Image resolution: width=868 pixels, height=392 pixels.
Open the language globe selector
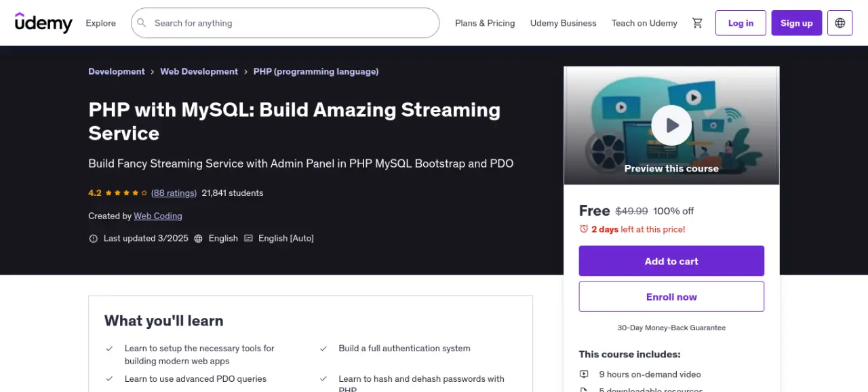coord(840,23)
